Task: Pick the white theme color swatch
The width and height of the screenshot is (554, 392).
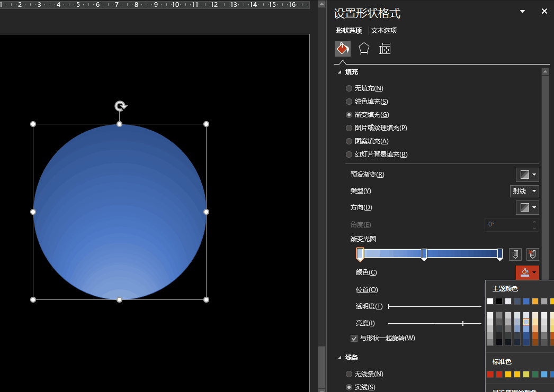Action: coord(490,301)
